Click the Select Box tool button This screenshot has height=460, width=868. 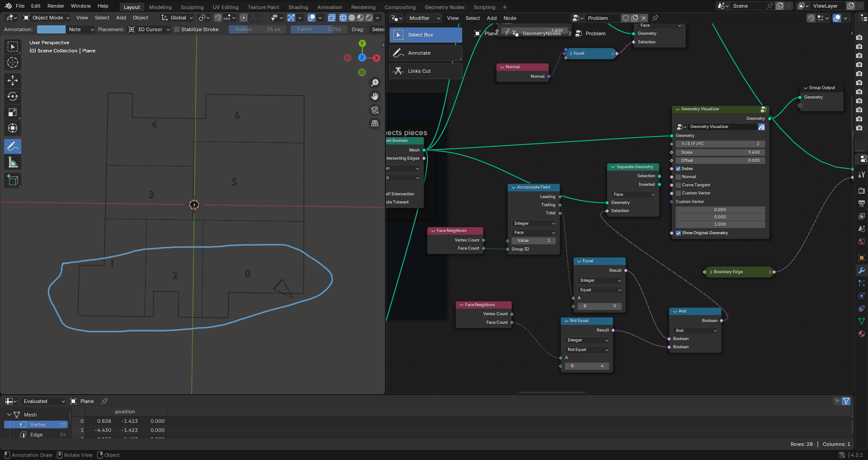point(425,35)
